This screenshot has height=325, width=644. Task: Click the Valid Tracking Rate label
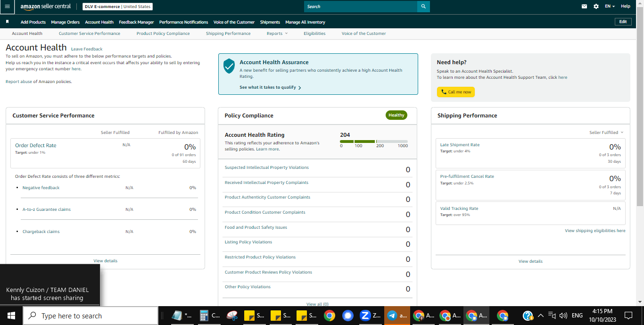(459, 208)
